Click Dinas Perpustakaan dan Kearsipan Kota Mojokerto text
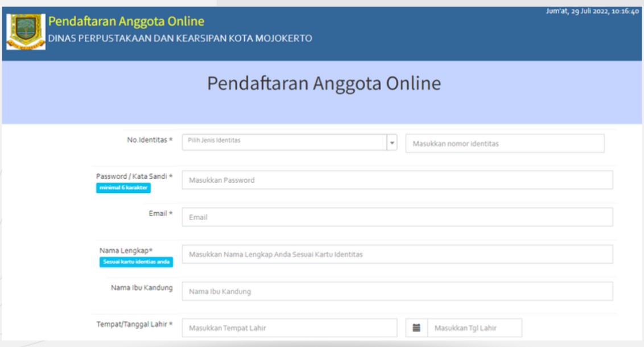The image size is (644, 347). pos(180,39)
